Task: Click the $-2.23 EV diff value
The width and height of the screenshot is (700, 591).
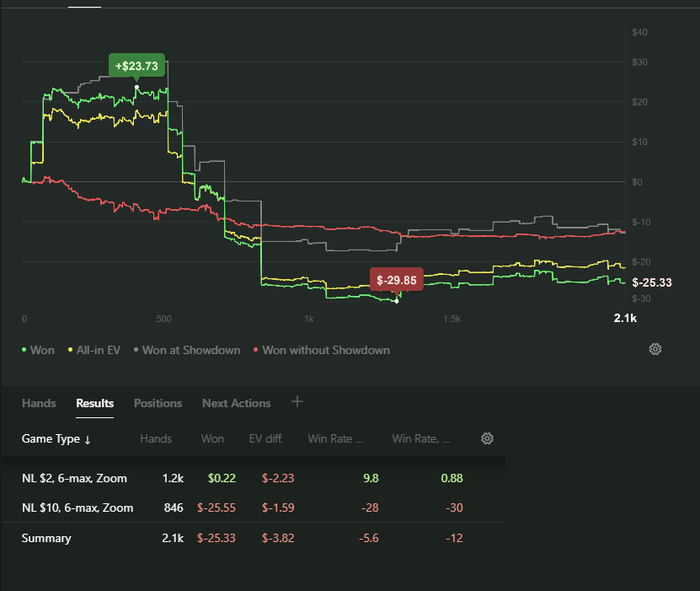Action: pos(278,478)
